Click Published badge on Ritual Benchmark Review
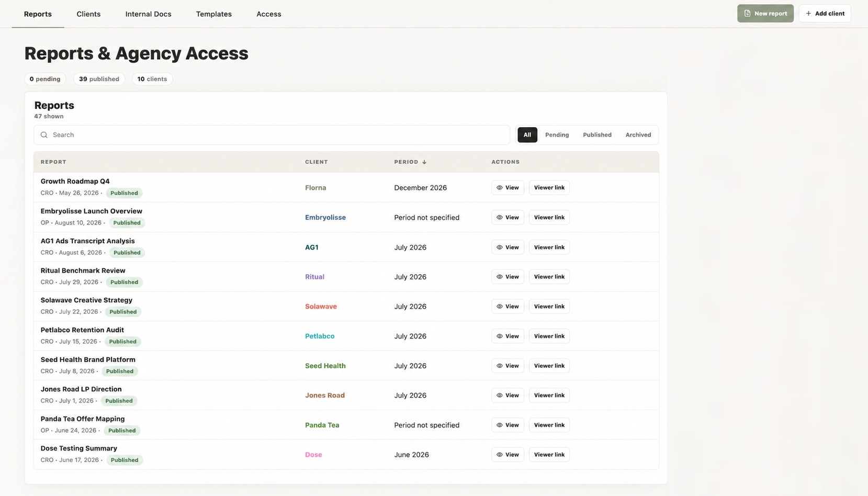Screen dimensions: 868x496 125,282
